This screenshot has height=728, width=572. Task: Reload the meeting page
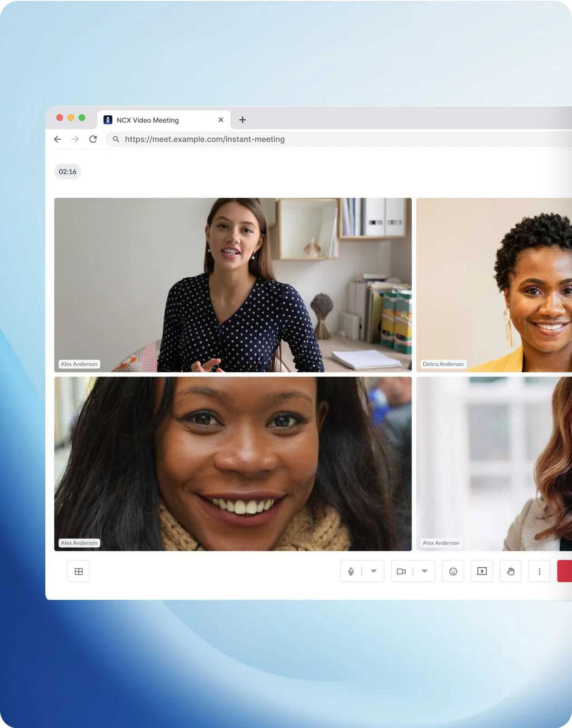click(93, 139)
